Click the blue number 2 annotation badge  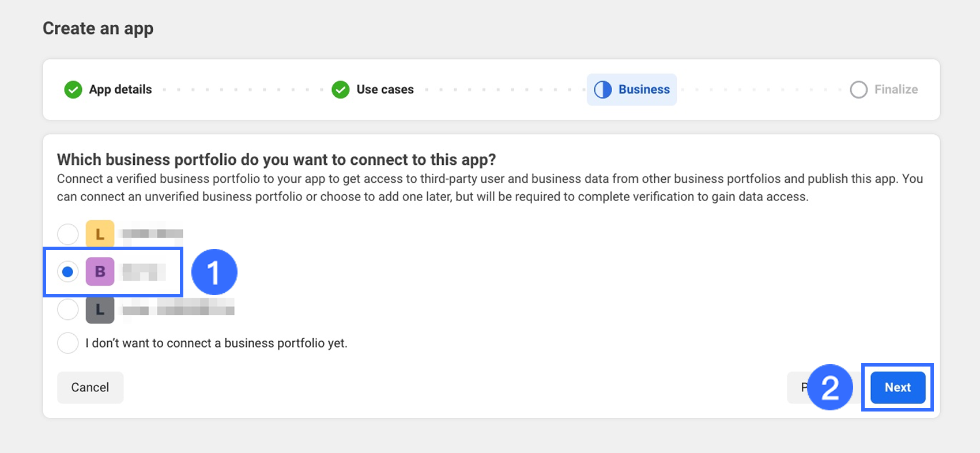tap(830, 387)
